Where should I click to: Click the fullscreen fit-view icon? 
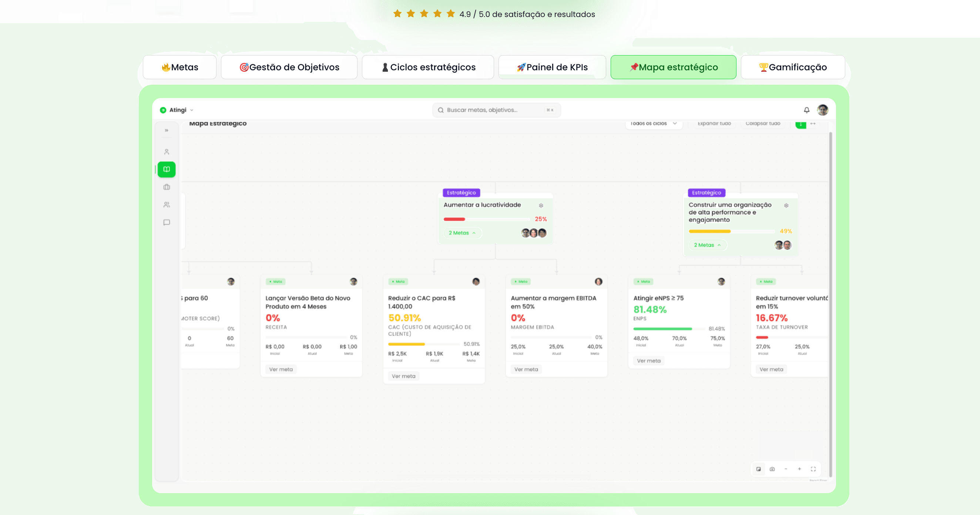[x=813, y=469]
